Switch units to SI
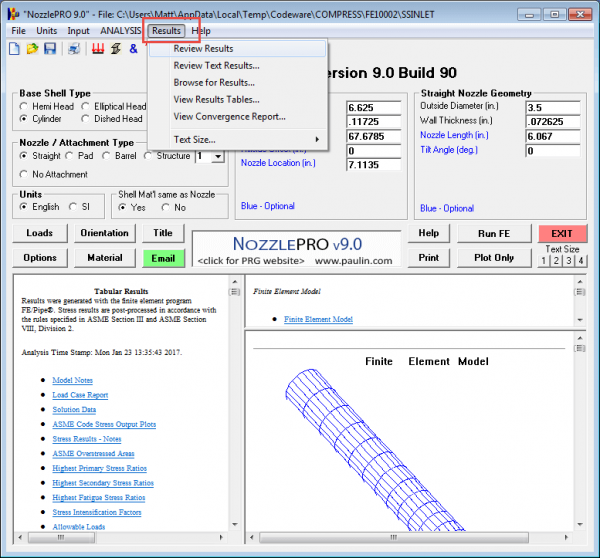 pyautogui.click(x=72, y=207)
